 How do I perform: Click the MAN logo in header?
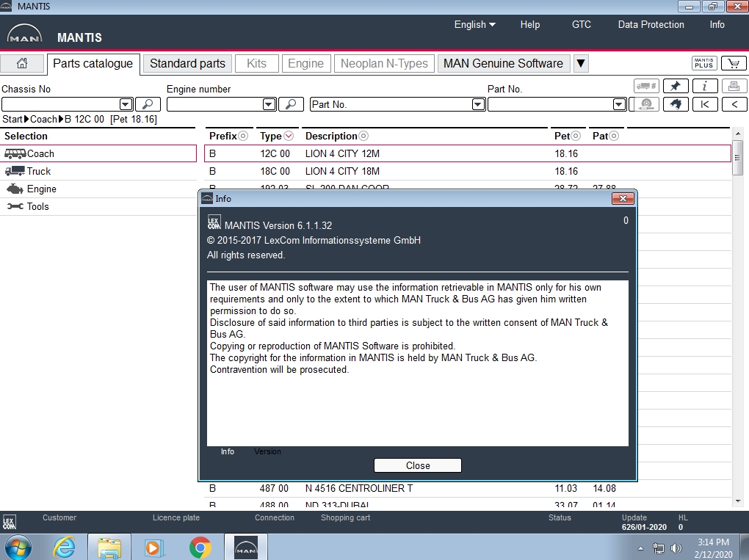pos(24,34)
